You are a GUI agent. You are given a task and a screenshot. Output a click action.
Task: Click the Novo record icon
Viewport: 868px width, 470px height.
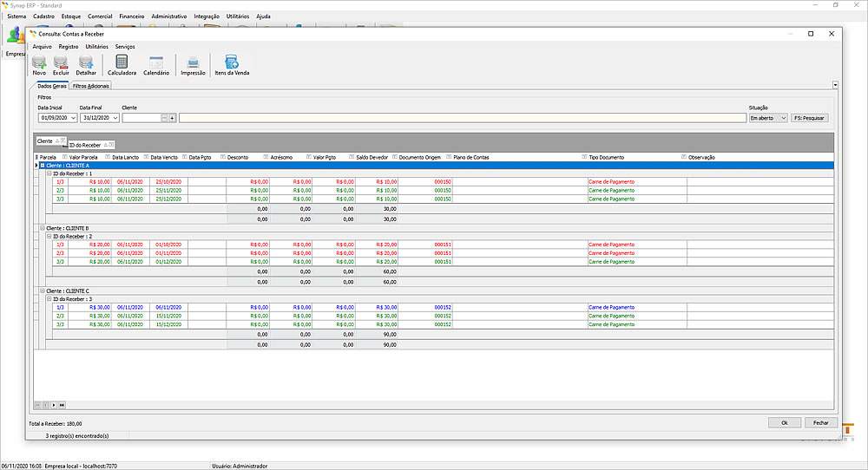pyautogui.click(x=39, y=64)
